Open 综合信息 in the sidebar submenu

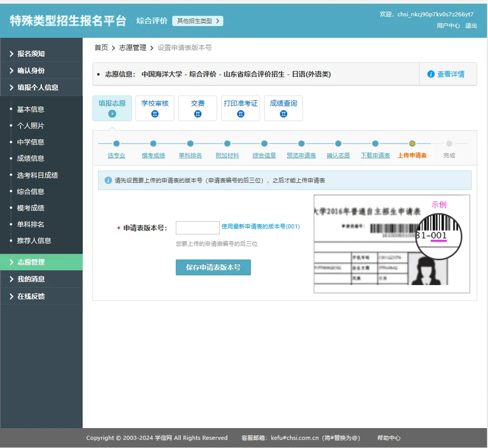coord(31,192)
